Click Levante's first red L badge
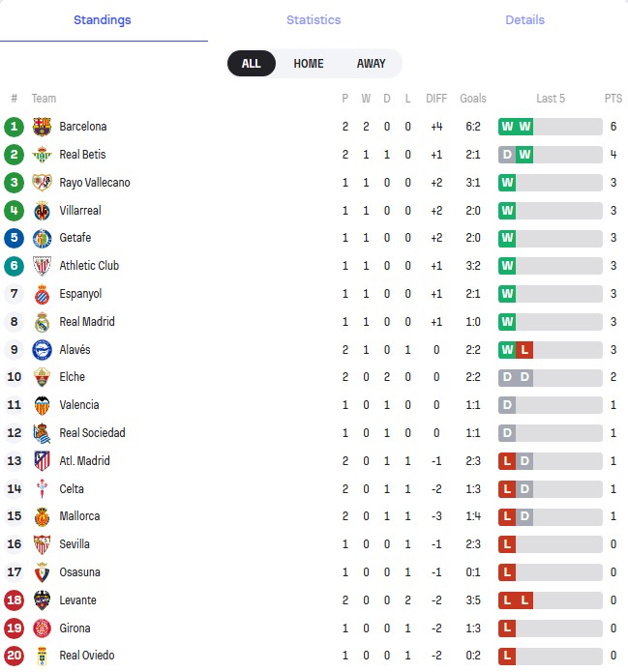 coord(507,600)
